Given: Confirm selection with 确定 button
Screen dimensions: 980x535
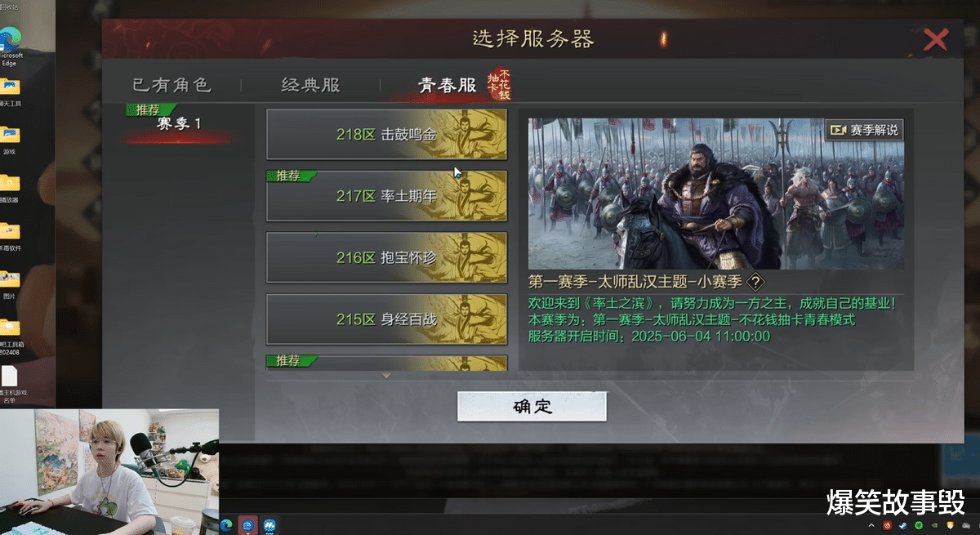Looking at the screenshot, I should coord(532,407).
